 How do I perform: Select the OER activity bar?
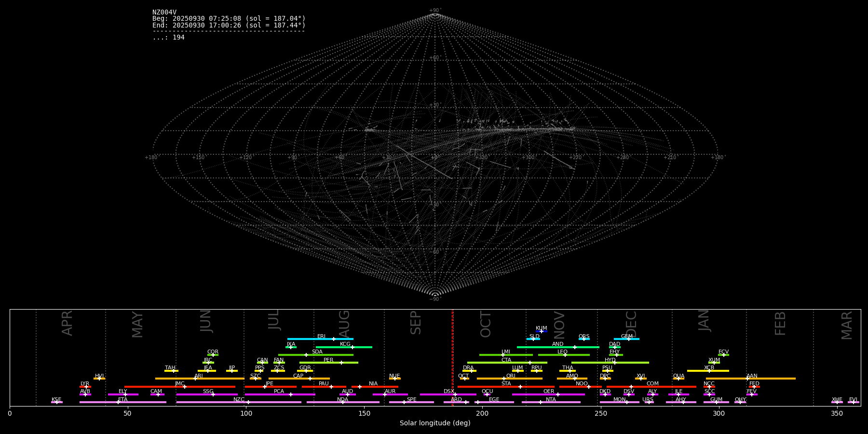548,394
